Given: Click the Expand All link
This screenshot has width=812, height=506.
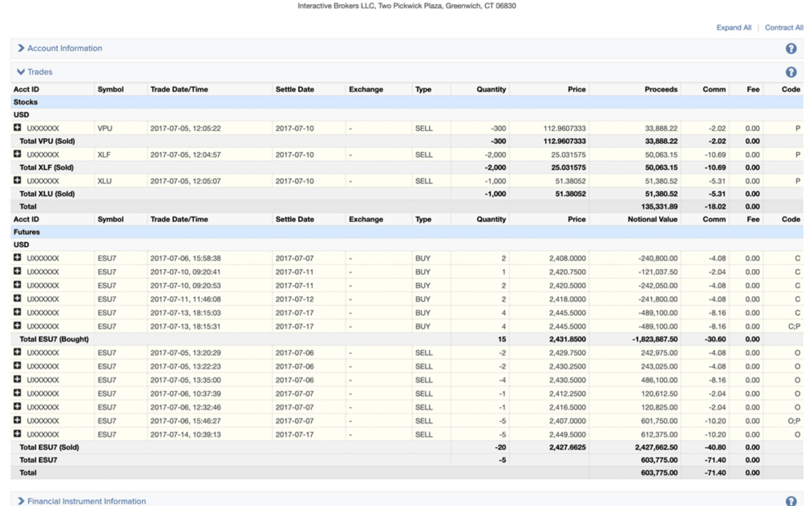Looking at the screenshot, I should click(733, 27).
